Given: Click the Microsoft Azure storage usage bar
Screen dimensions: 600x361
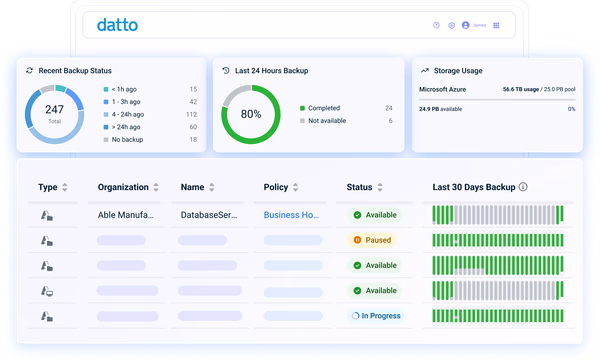Looking at the screenshot, I should [497, 100].
